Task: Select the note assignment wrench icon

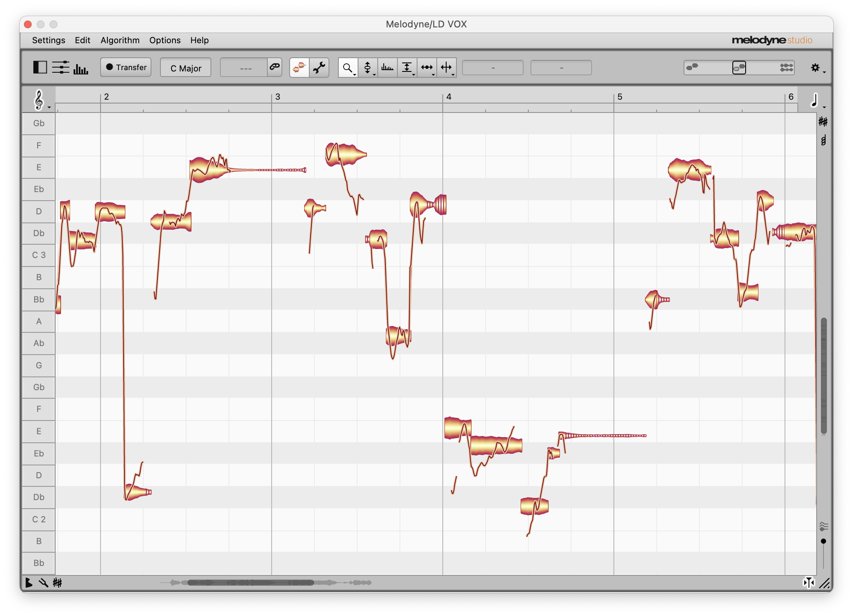Action: [319, 68]
